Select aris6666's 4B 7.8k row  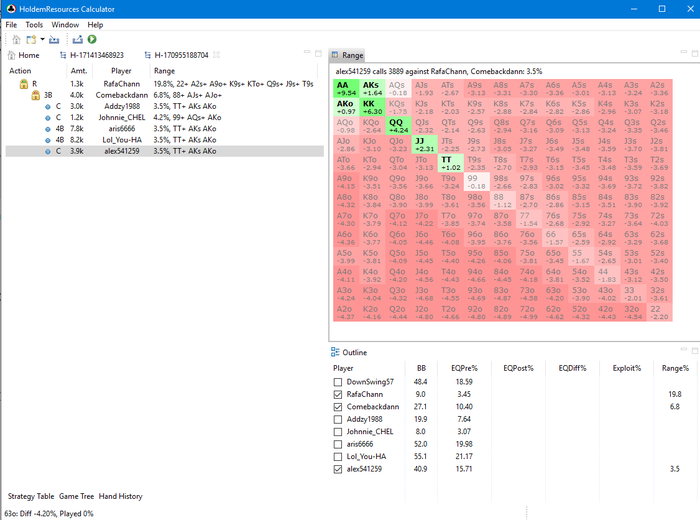click(164, 129)
